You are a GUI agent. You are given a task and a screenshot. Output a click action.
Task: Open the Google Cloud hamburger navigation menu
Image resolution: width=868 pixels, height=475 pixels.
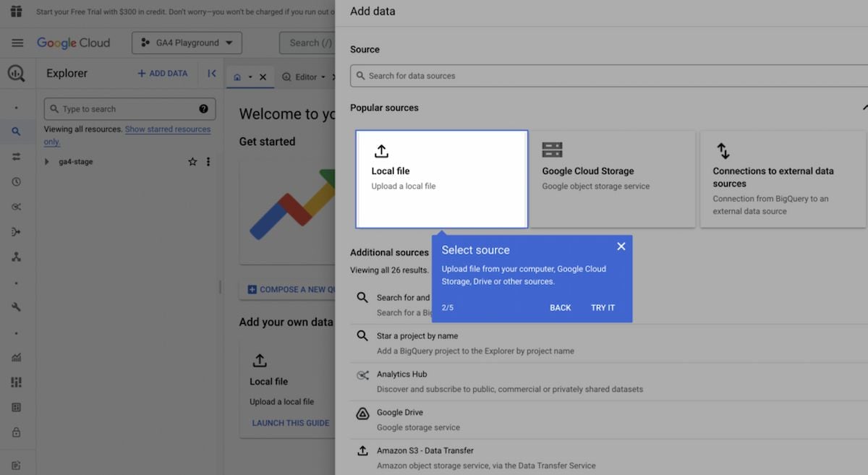17,43
